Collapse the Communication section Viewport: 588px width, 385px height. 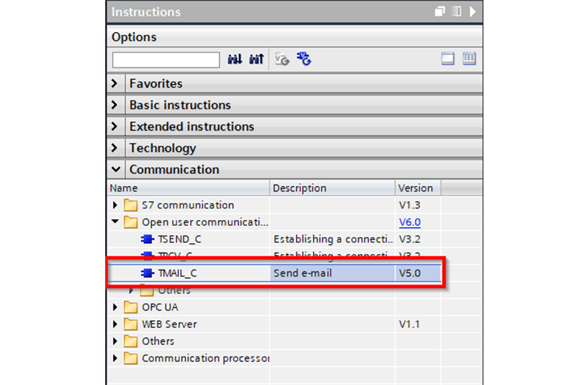coord(116,169)
